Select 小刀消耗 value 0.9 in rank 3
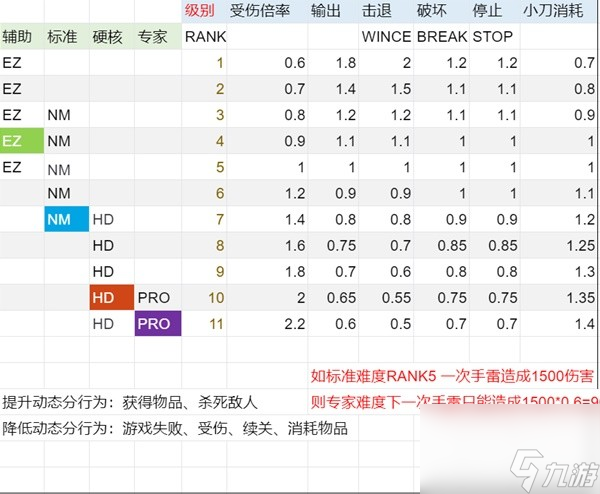Screen dimensions: 600x494 coord(558,115)
